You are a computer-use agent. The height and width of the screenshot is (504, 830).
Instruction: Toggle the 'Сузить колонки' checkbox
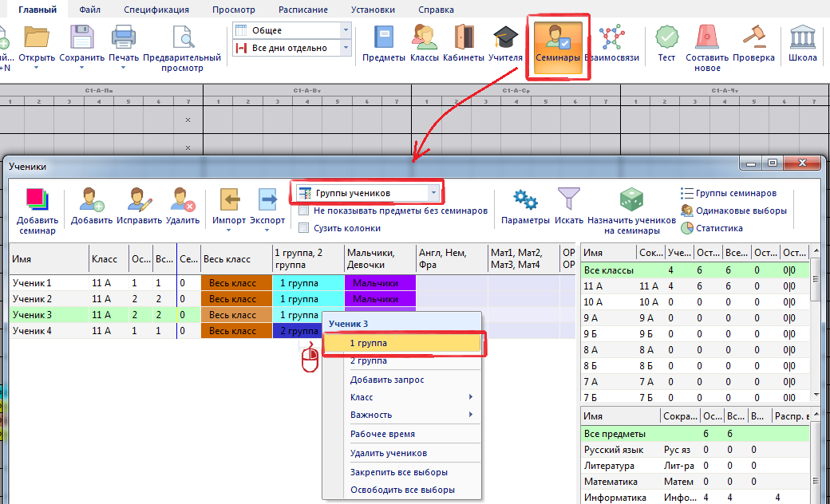click(304, 228)
